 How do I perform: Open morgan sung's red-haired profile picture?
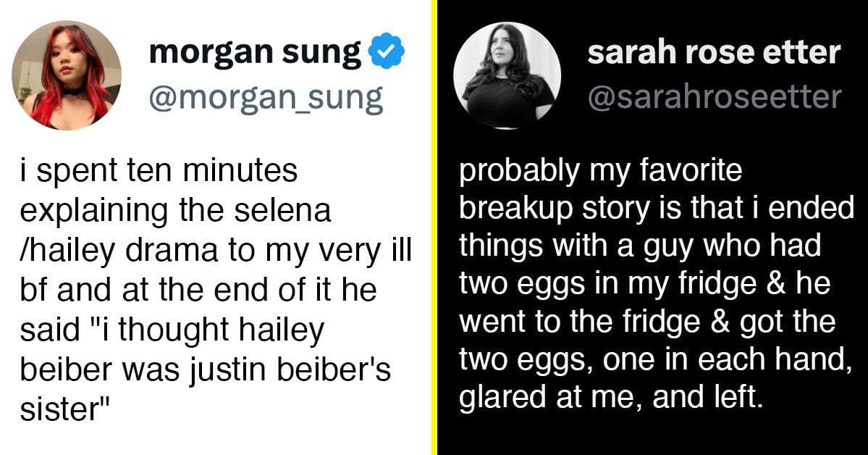pyautogui.click(x=66, y=75)
